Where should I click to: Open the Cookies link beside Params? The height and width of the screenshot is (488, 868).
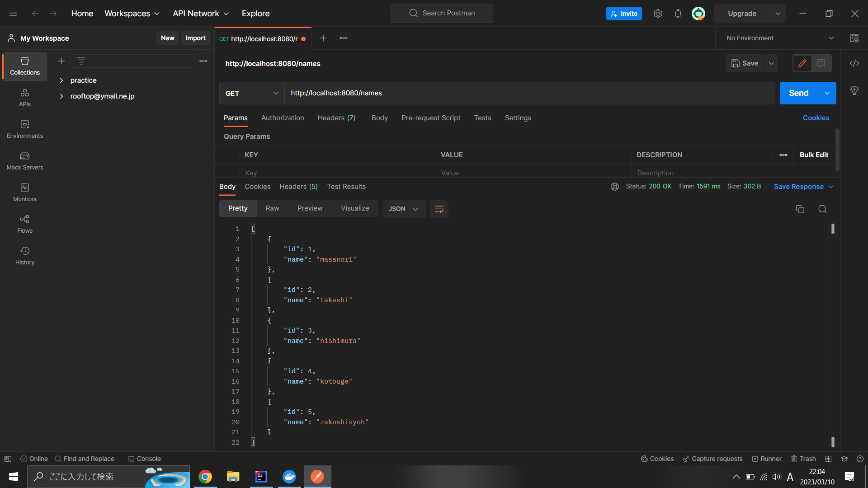816,118
